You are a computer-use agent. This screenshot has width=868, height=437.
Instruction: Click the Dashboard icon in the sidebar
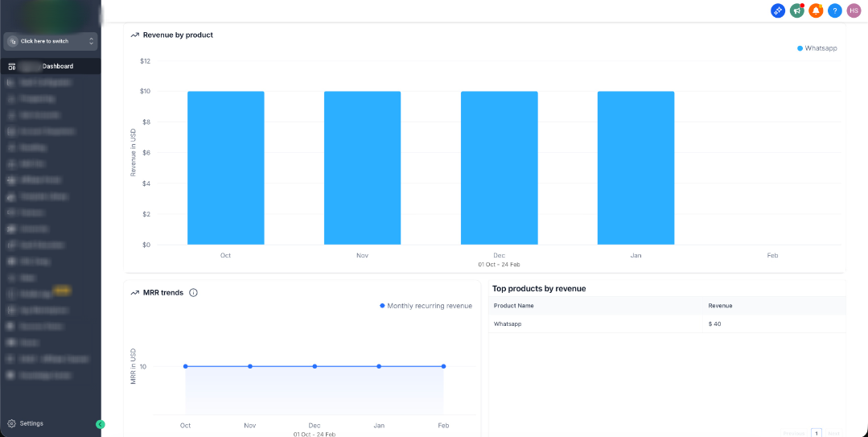(11, 67)
